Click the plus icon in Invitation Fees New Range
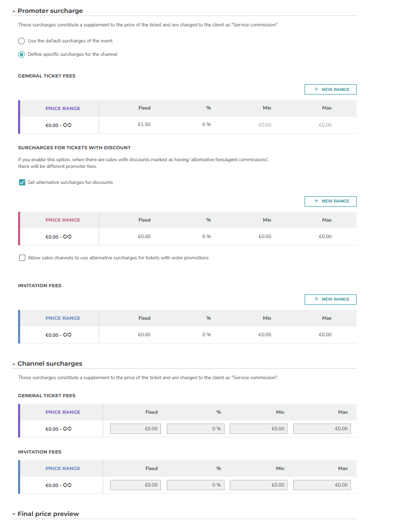400x532 pixels. 316,299
